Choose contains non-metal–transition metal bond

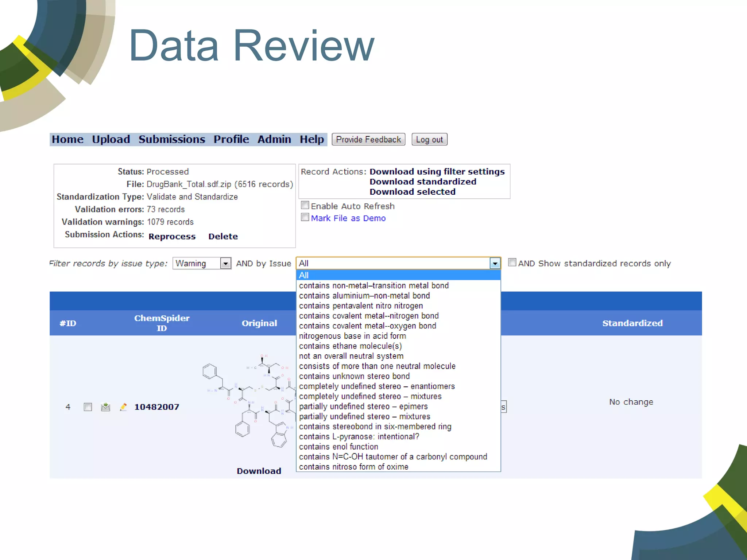[x=398, y=285]
